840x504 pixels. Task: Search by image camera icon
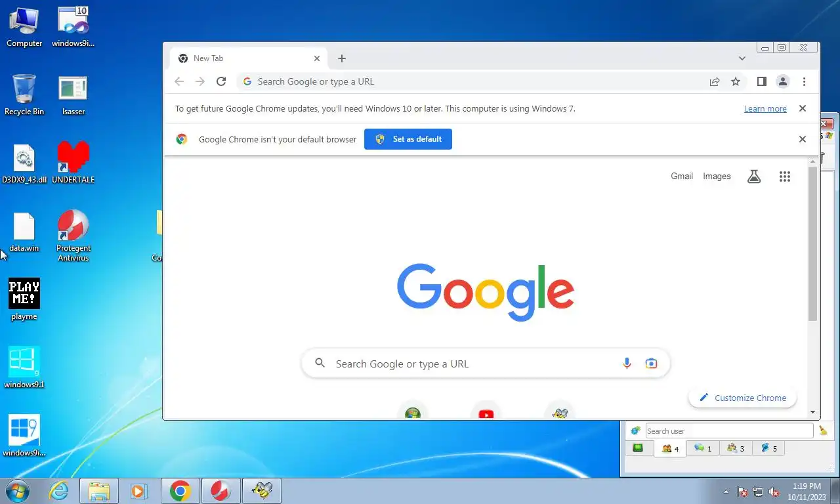pyautogui.click(x=651, y=364)
